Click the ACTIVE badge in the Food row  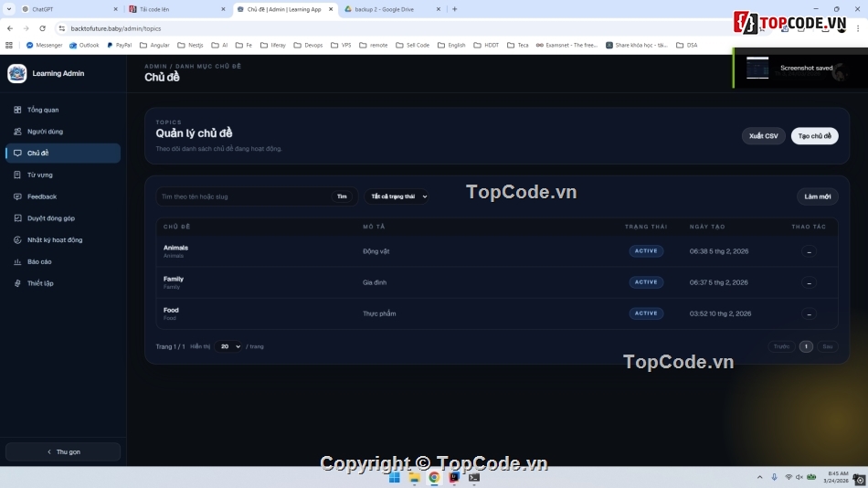point(646,313)
